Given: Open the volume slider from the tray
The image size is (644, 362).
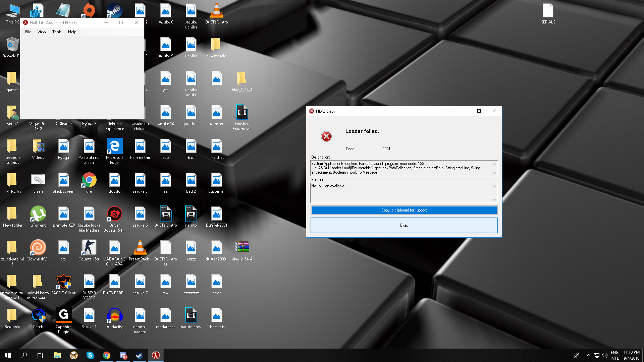Looking at the screenshot, I should click(605, 355).
